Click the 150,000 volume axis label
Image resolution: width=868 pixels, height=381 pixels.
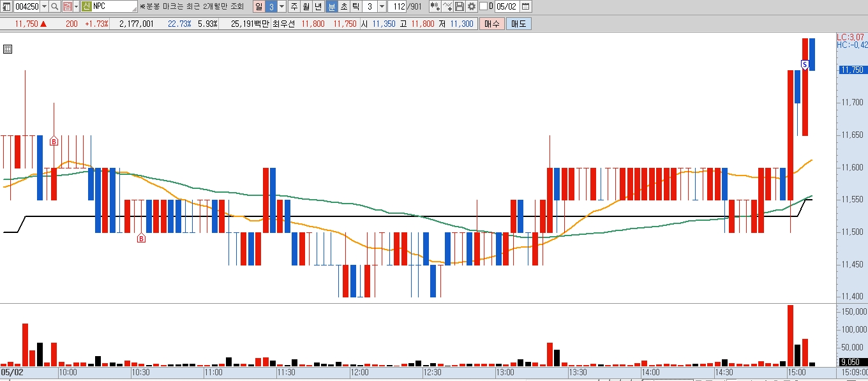(854, 311)
